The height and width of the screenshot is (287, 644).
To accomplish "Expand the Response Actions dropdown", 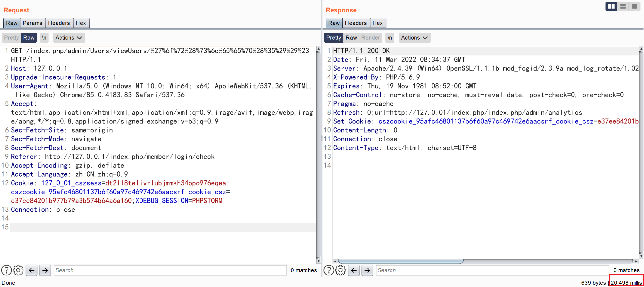I will 414,38.
